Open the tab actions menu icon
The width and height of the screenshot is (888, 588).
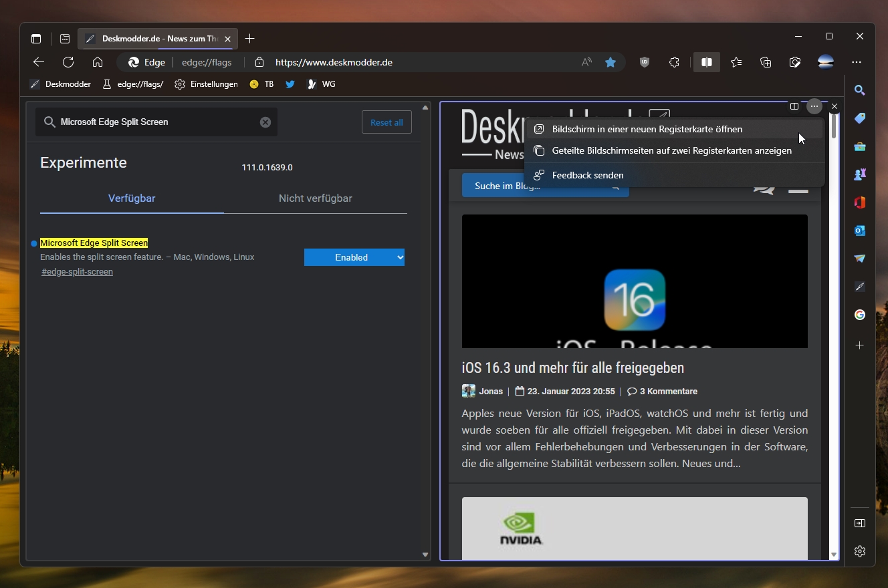(36, 39)
